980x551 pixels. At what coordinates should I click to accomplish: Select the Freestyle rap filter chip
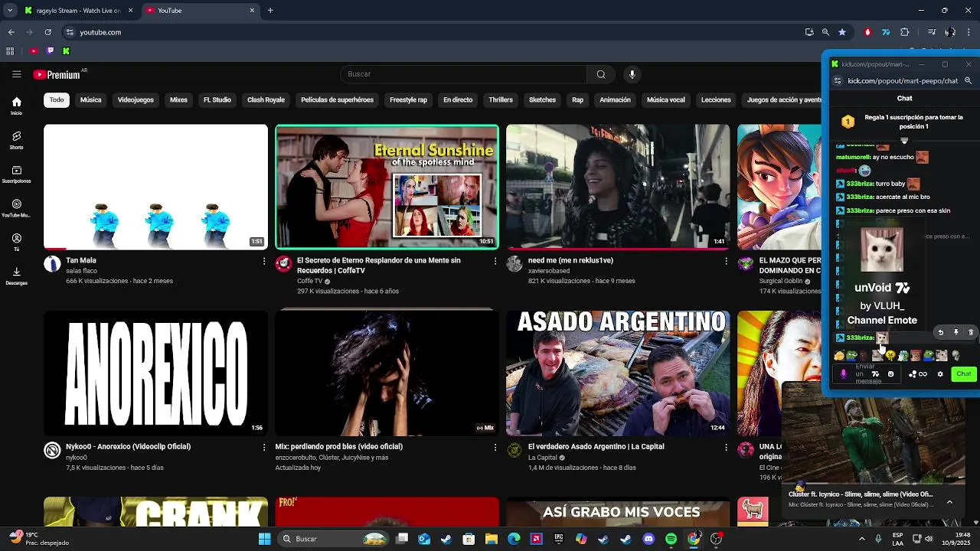[408, 99]
